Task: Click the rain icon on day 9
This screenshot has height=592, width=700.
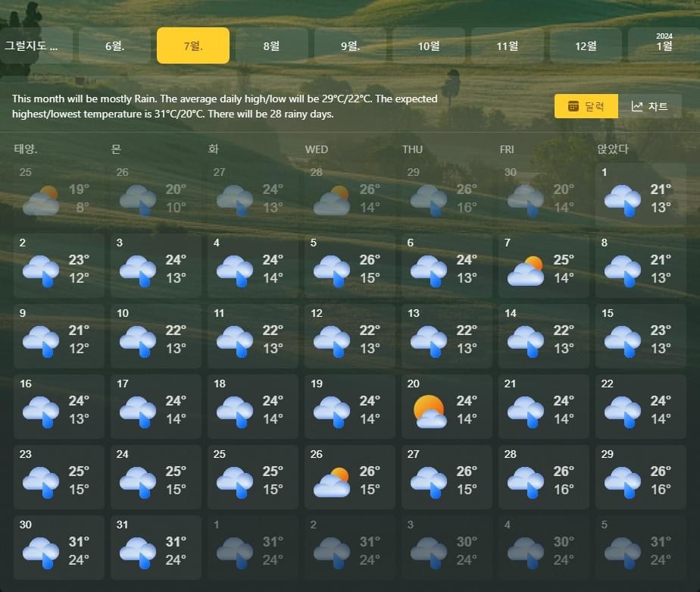Action: click(41, 341)
